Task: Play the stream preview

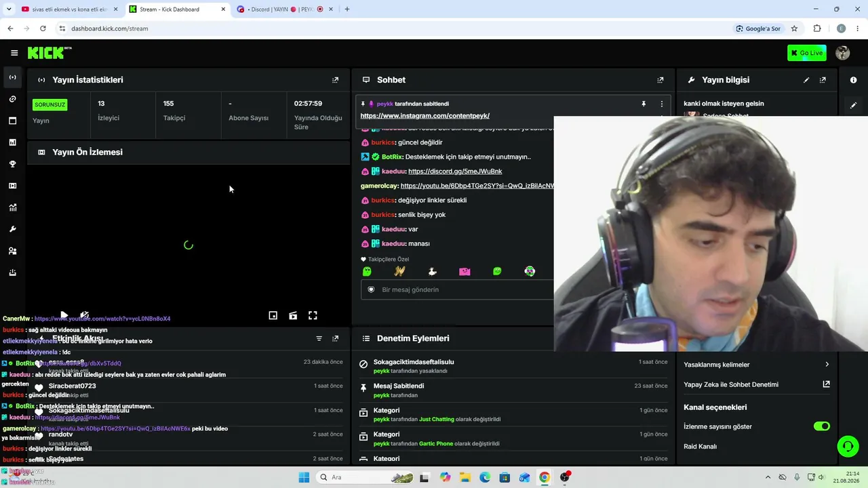Action: 64,315
